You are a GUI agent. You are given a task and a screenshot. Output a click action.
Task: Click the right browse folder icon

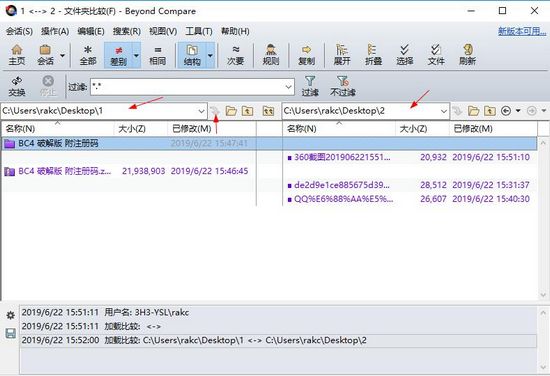(x=473, y=111)
